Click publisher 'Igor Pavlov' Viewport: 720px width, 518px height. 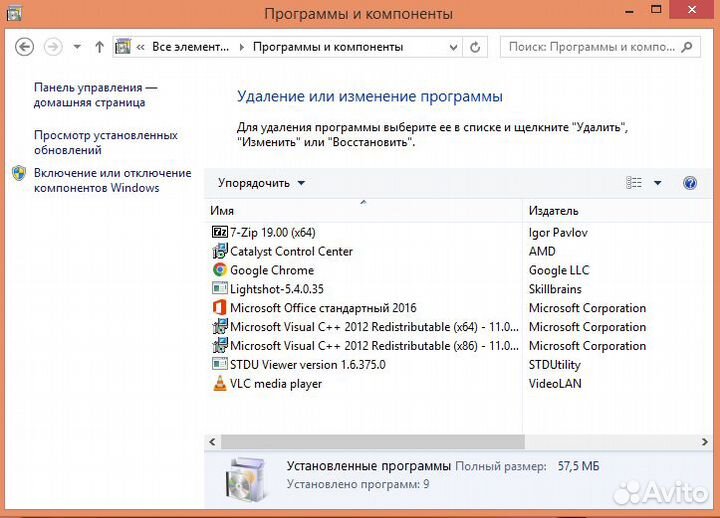[558, 232]
